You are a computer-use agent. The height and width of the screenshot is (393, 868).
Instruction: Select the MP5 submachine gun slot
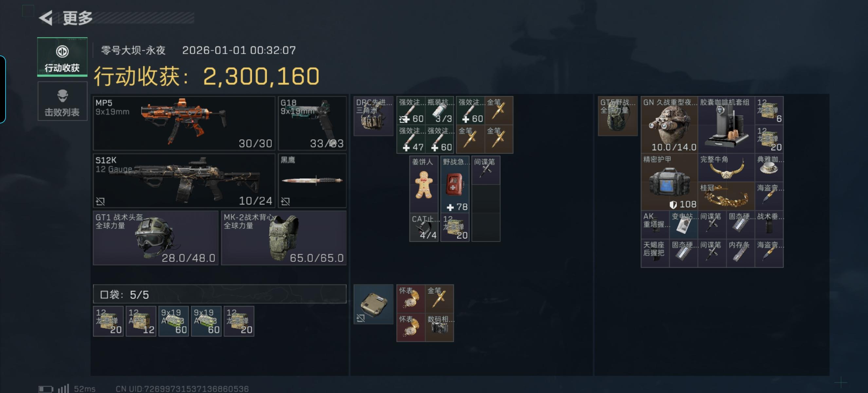pyautogui.click(x=184, y=123)
